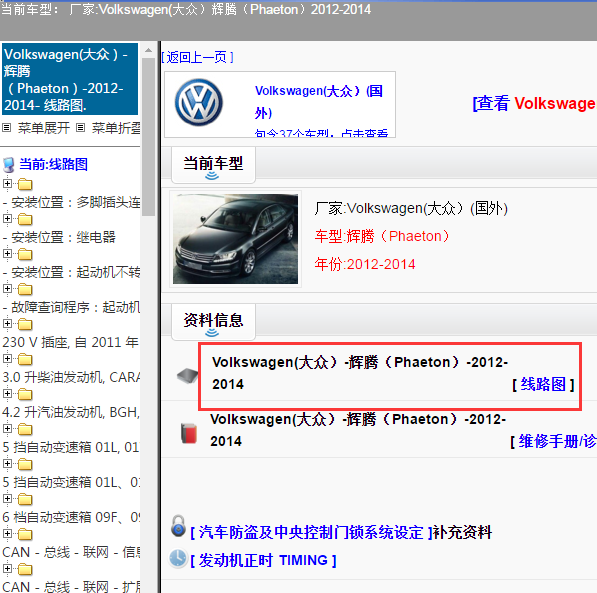Click the Volkswagen logo icon
Viewport: 597px width, 593px height.
198,102
